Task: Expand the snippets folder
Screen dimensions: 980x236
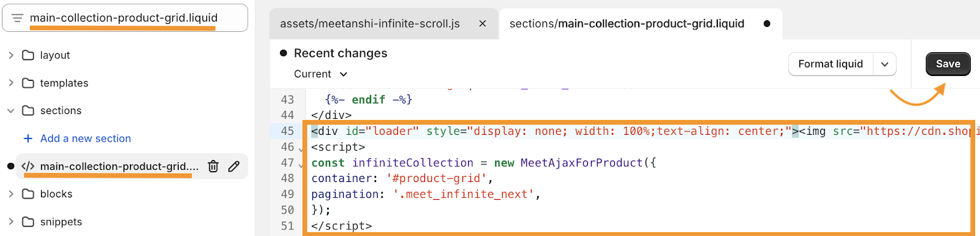Action: (x=10, y=221)
